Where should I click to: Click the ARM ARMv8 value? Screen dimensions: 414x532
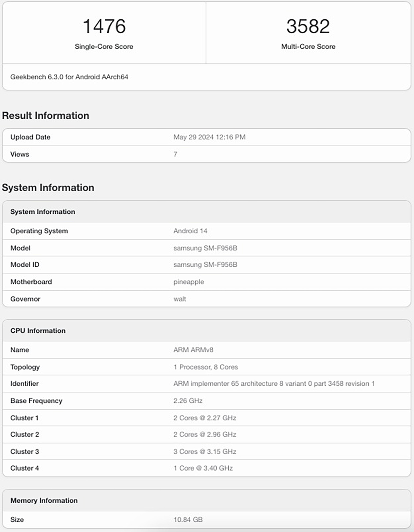[x=193, y=350]
